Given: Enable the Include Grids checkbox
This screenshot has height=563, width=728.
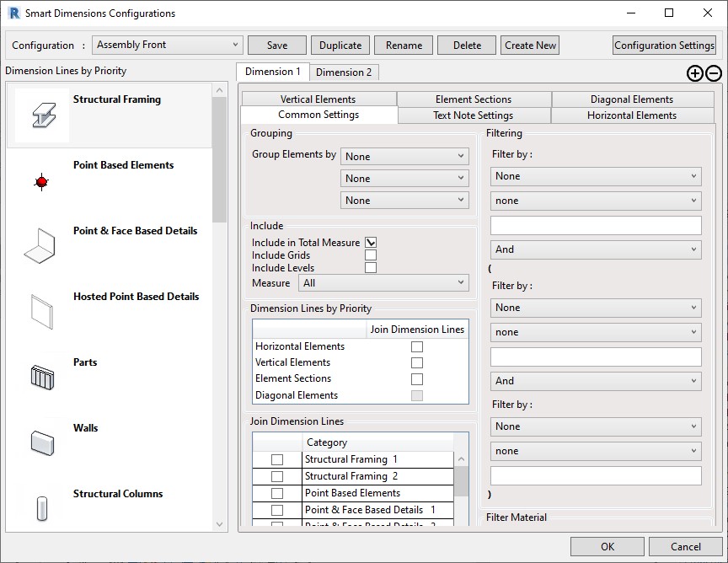Looking at the screenshot, I should [371, 255].
